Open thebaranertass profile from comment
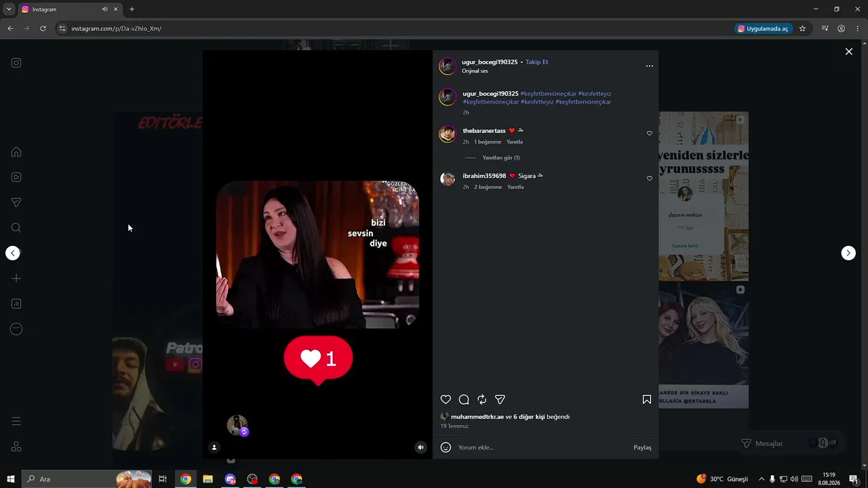 tap(484, 131)
